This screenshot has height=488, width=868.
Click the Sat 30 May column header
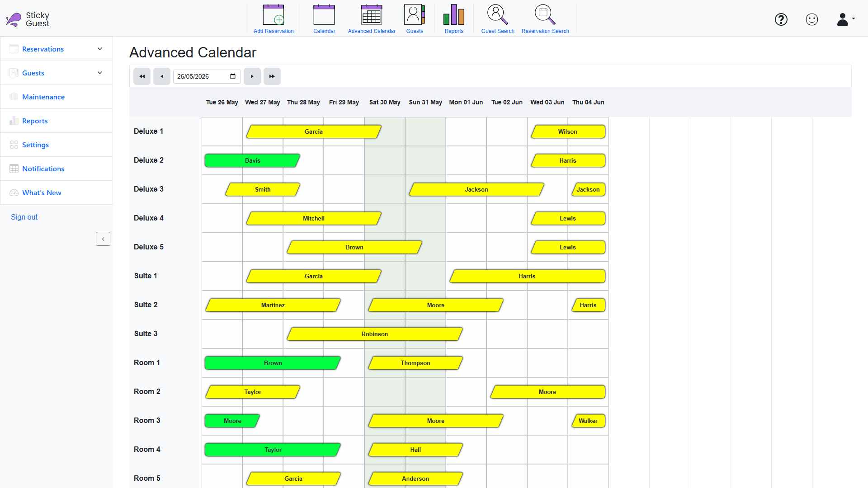pyautogui.click(x=385, y=102)
